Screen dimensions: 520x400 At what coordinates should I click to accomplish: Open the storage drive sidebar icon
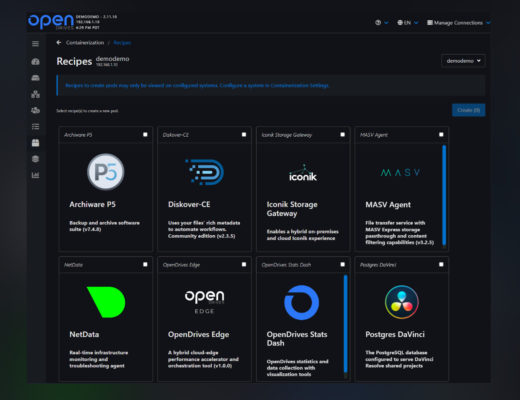tap(35, 78)
